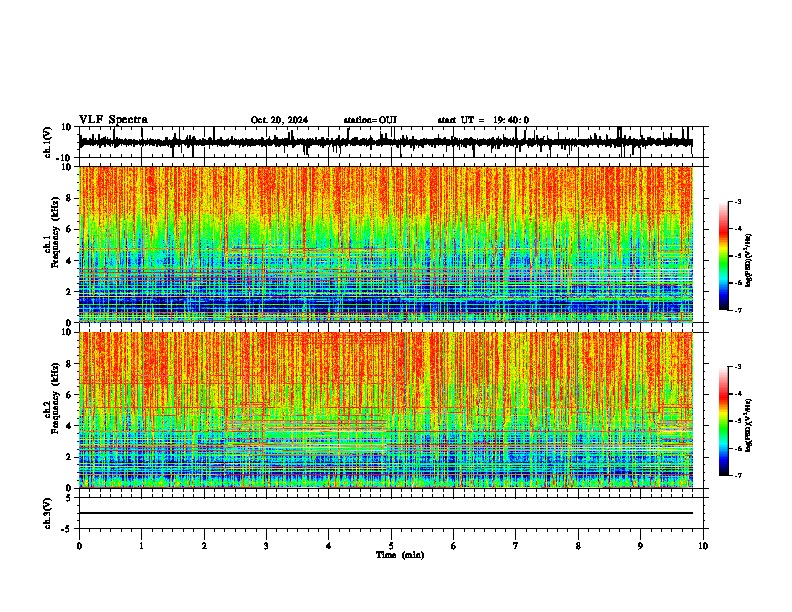
Task: Click time axis tick label "7"
Action: click(x=516, y=545)
